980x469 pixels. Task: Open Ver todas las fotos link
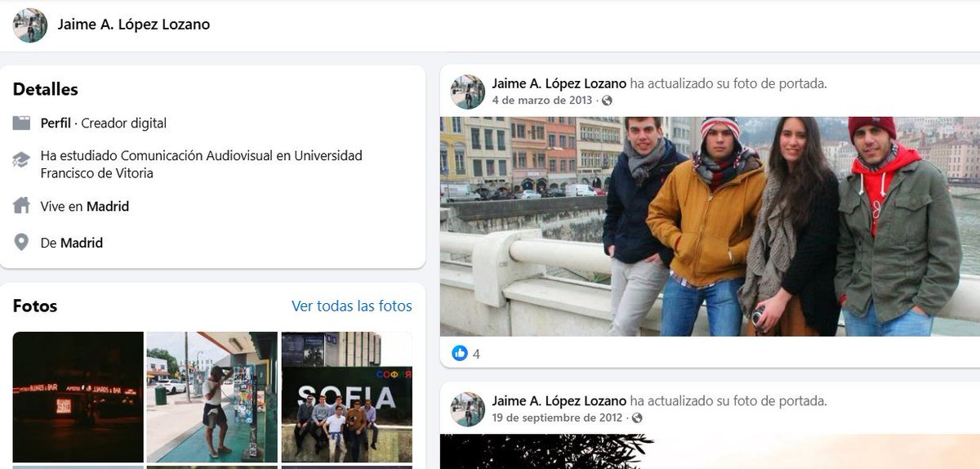tap(352, 306)
